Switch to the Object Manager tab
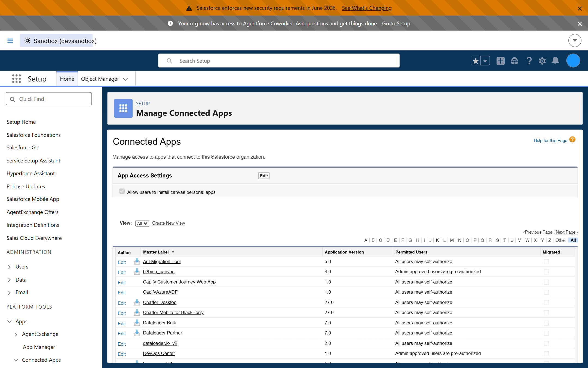Viewport: 588px width, 368px height. tap(100, 79)
